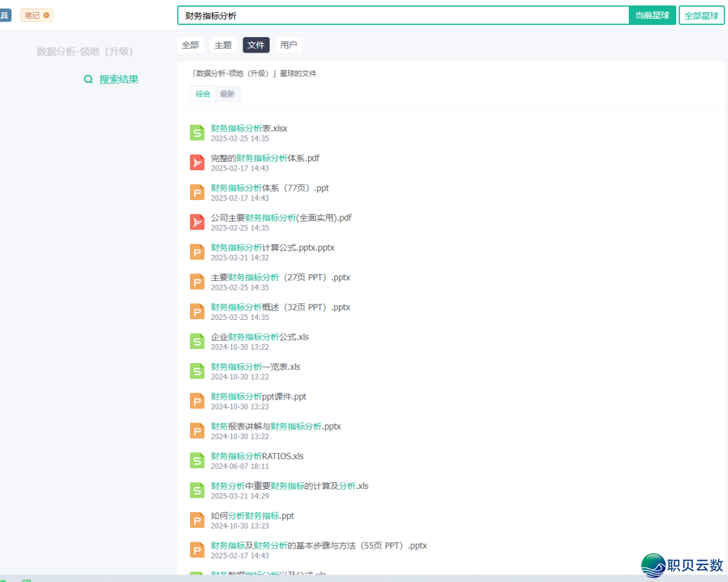Open file 财务指标分析表.xlsx
Image resolution: width=728 pixels, height=582 pixels.
pyautogui.click(x=249, y=129)
